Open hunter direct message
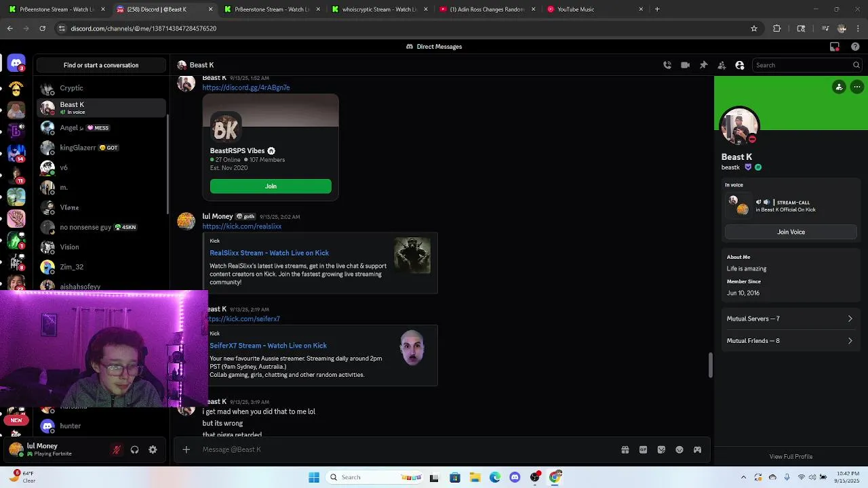868x488 pixels. 101,426
